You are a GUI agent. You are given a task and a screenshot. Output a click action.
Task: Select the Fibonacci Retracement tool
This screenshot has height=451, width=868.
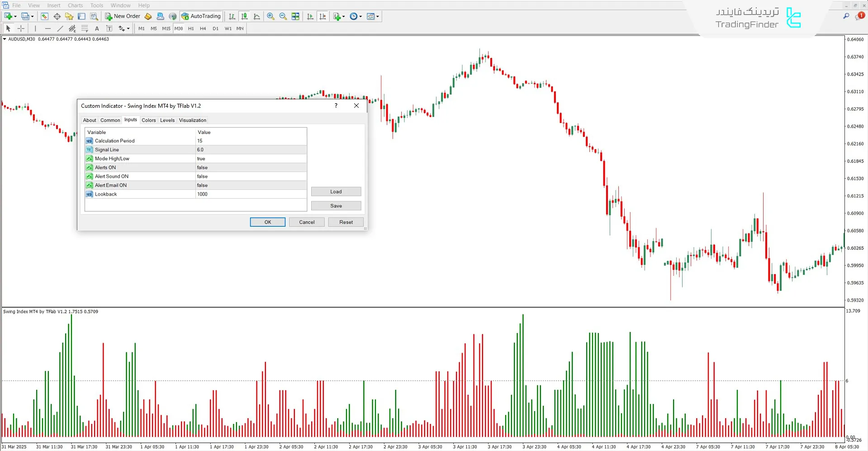coord(85,28)
